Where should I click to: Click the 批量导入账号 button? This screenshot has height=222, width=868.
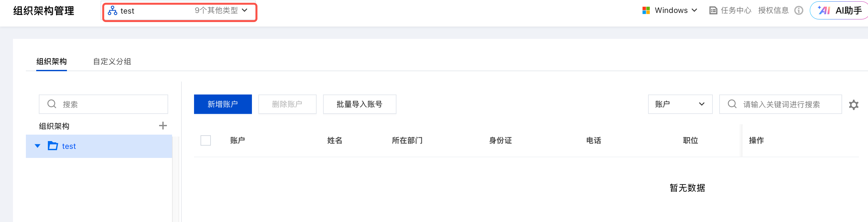point(359,104)
